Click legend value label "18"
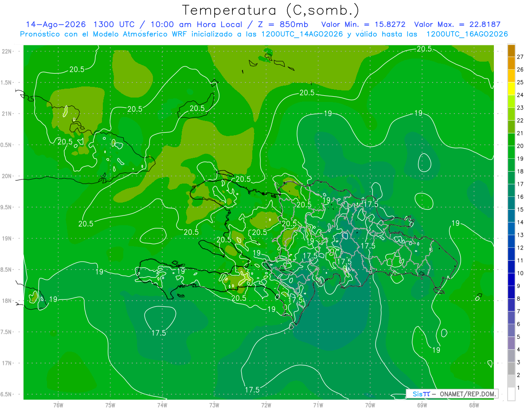532x411 pixels. point(520,171)
